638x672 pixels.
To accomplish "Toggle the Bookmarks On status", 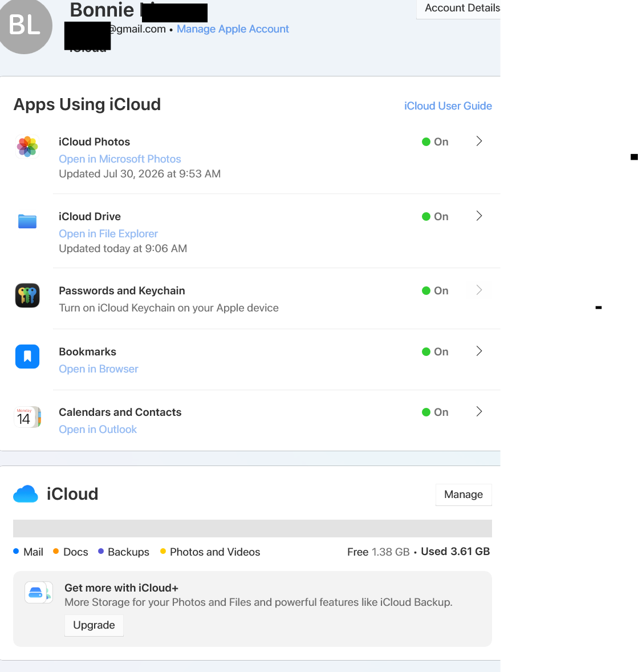I will [x=435, y=352].
